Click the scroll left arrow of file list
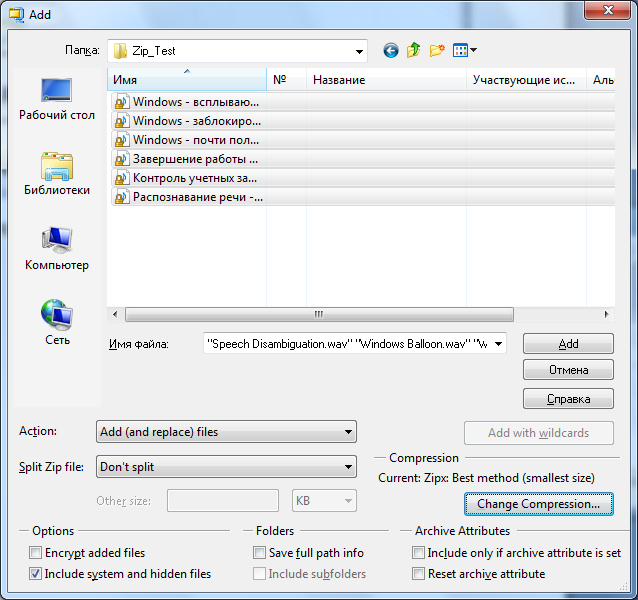Screen dimensions: 638x600 coord(115,314)
